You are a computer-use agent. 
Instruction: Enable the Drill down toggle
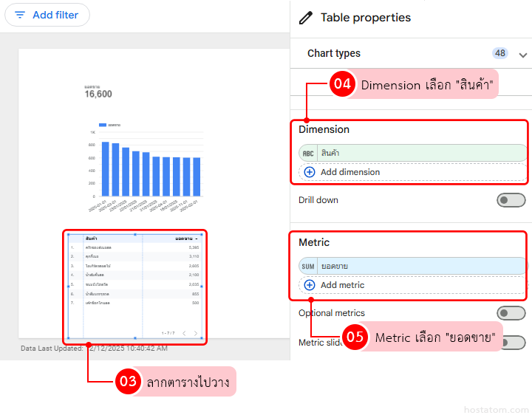click(511, 200)
